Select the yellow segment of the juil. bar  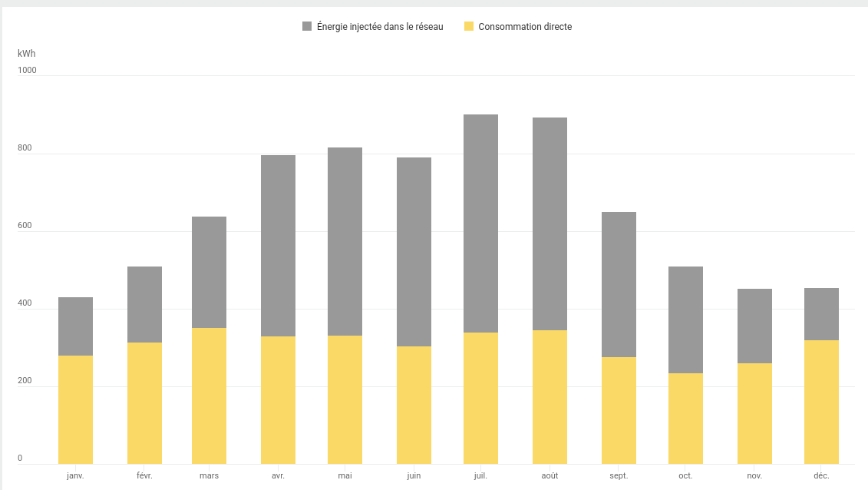[x=480, y=398]
